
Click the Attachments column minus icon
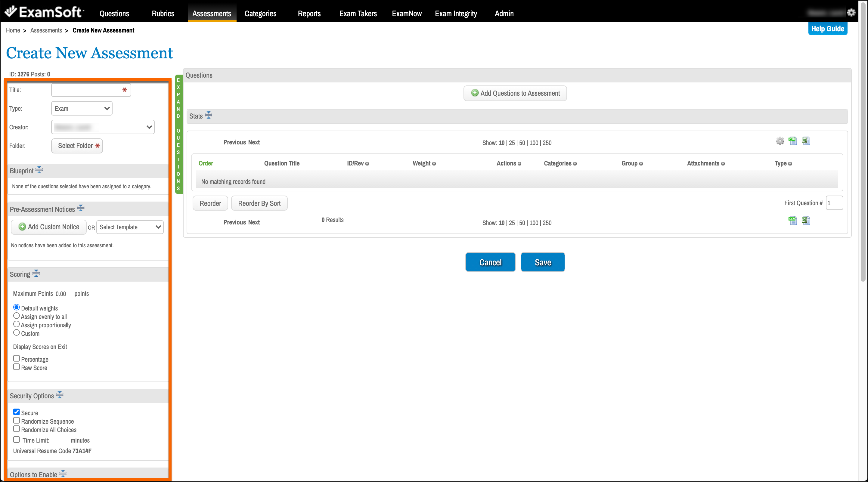click(723, 164)
